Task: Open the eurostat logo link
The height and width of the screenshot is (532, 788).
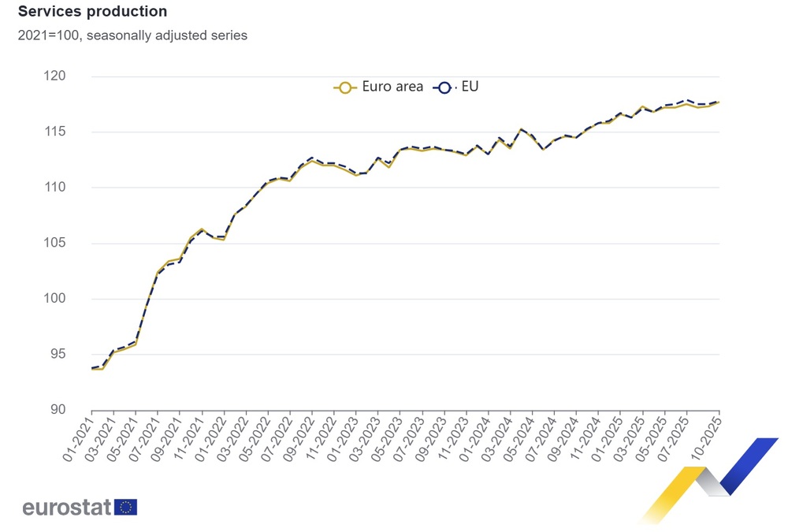Action: (69, 507)
